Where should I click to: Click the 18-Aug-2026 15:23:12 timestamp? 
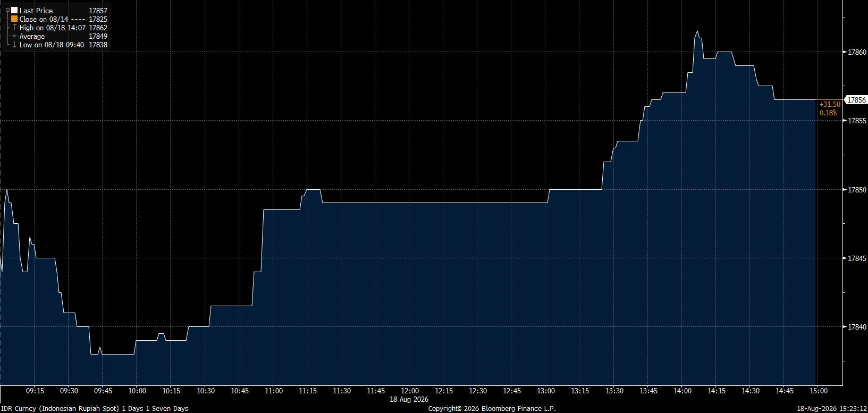pyautogui.click(x=832, y=409)
